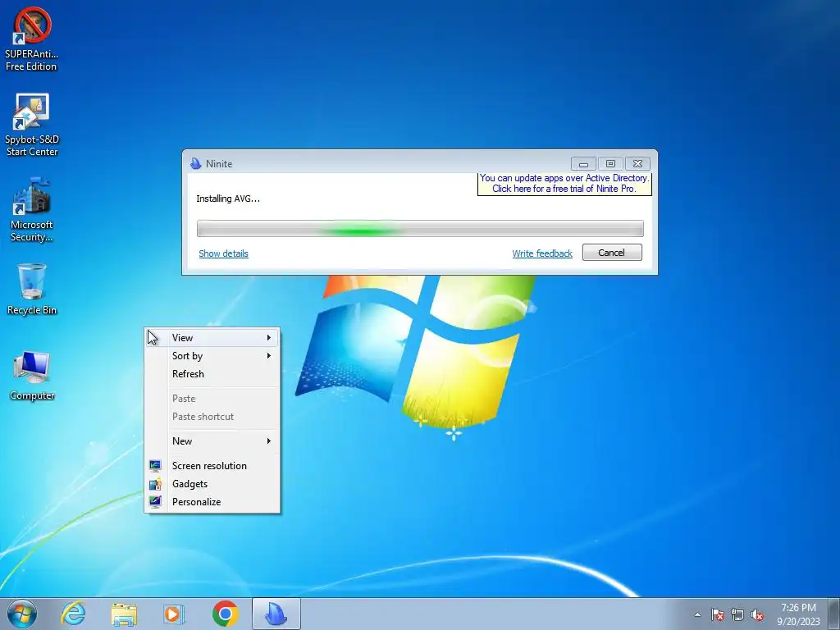Choose Sort by in the context menu
Image resolution: width=840 pixels, height=630 pixels.
pos(212,356)
